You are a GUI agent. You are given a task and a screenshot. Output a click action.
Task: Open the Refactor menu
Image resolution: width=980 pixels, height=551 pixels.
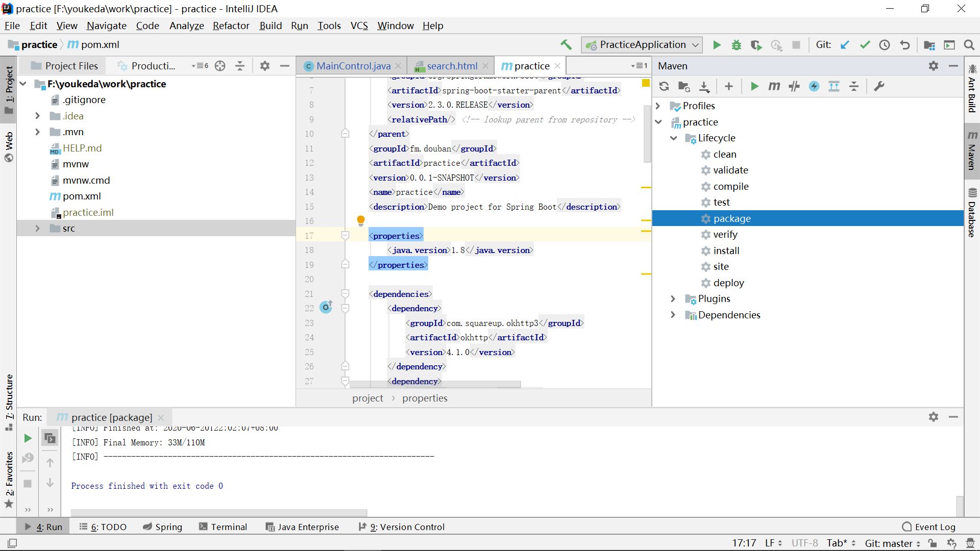click(231, 26)
